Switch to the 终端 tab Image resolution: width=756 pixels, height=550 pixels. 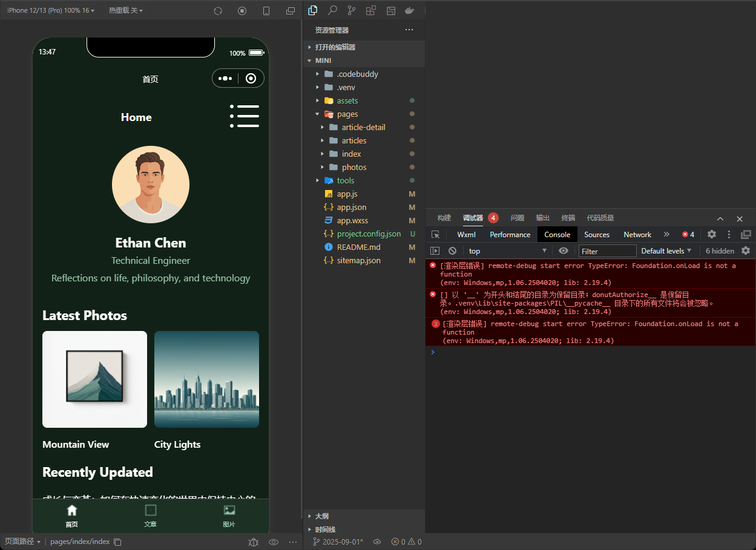pos(568,218)
